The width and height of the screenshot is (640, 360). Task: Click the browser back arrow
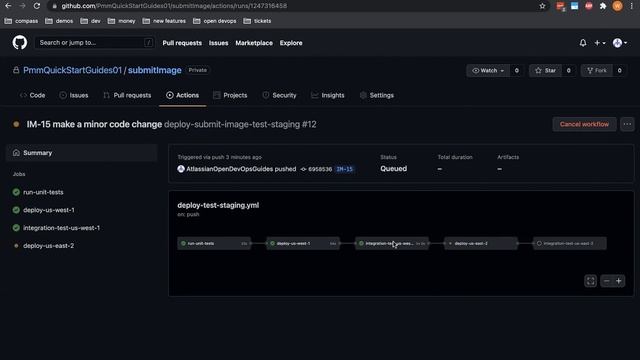8,6
